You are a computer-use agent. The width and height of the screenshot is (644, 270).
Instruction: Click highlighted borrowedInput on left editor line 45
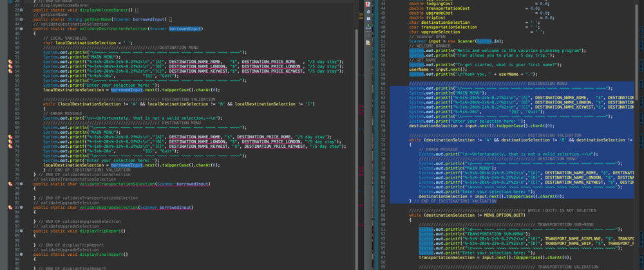tap(185, 29)
